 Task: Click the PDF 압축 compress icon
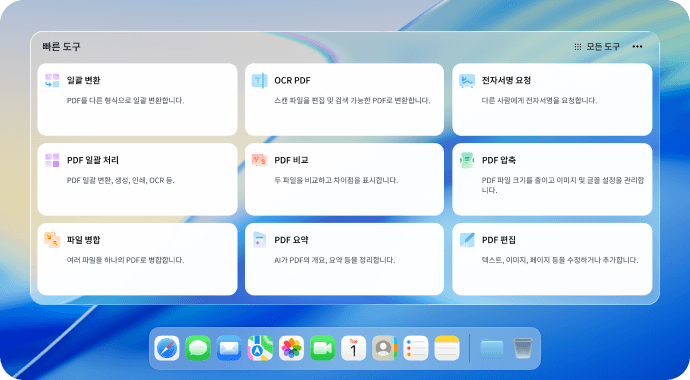467,160
